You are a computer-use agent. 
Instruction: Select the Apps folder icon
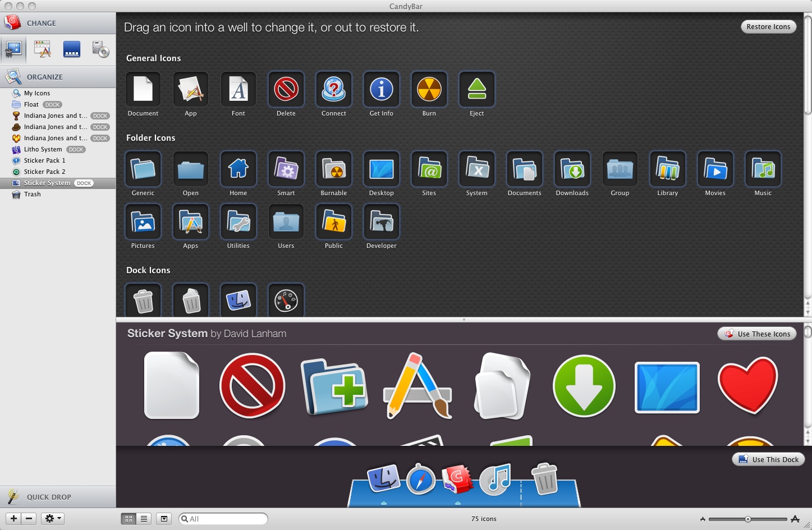(191, 222)
